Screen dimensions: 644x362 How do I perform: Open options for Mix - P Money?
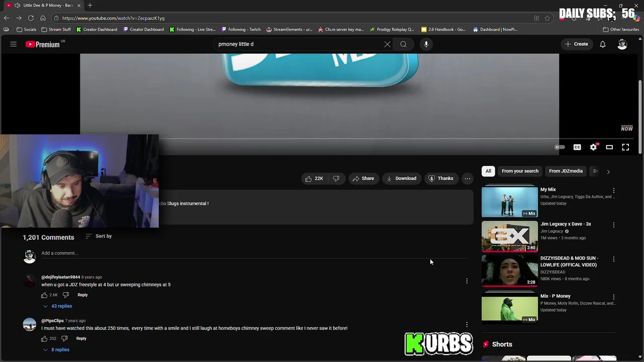[x=614, y=297]
